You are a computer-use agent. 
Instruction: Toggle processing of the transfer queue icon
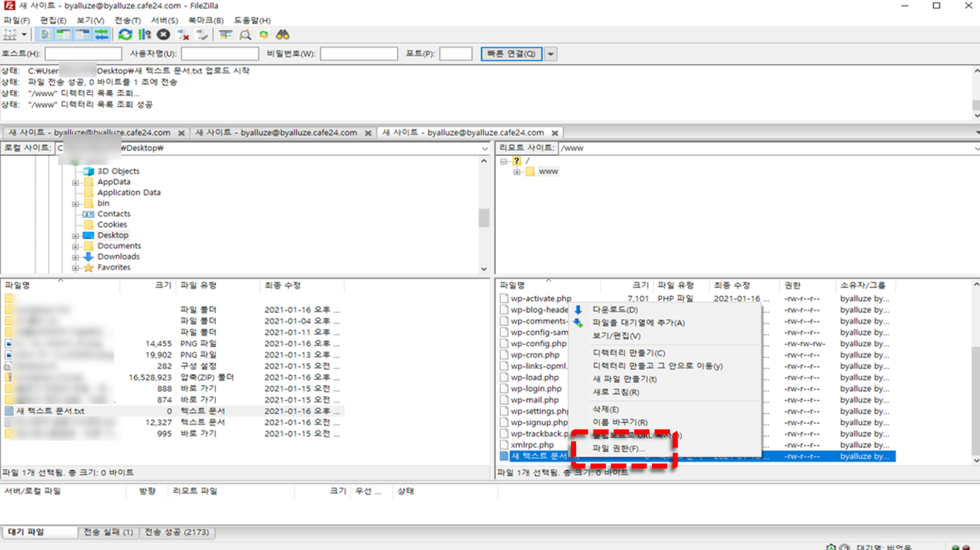144,34
